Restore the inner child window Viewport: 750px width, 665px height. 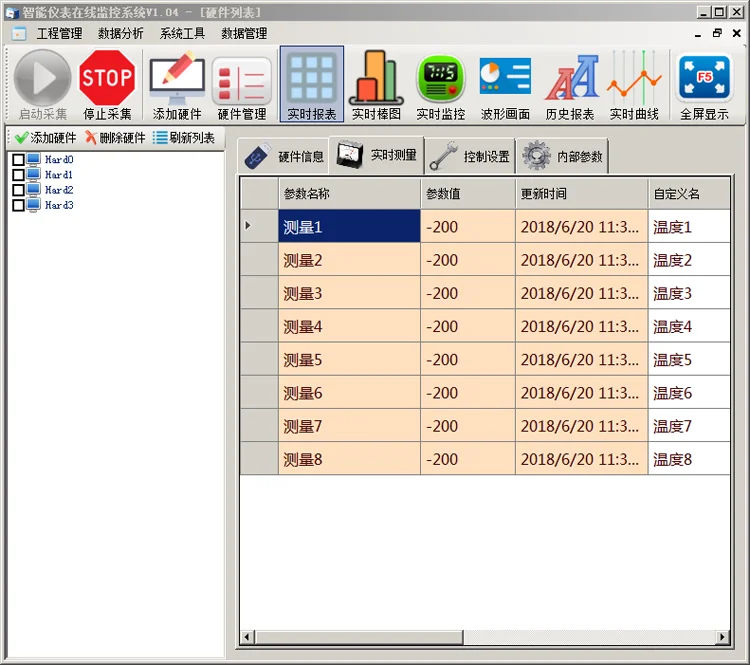[717, 33]
